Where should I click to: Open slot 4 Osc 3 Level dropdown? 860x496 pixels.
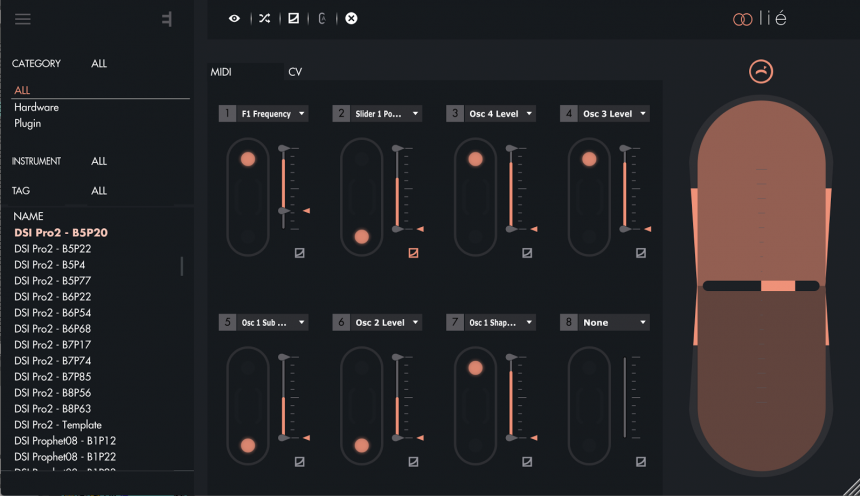click(x=614, y=114)
